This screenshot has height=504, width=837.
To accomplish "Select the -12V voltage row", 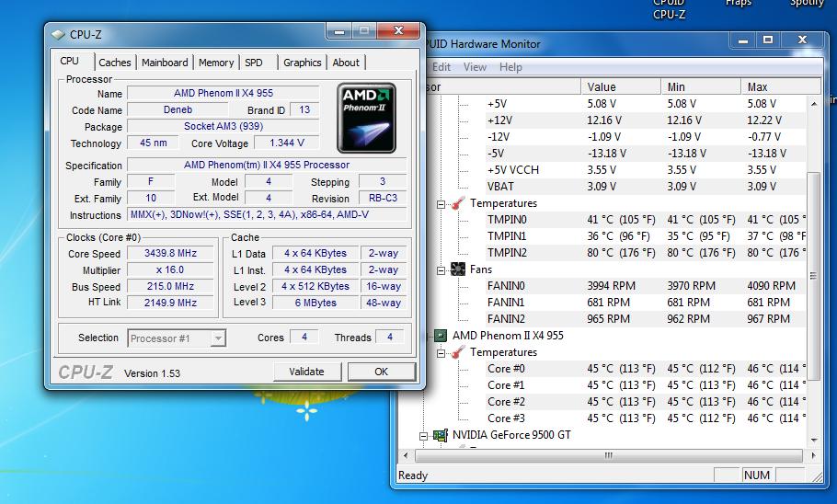I will 646,137.
